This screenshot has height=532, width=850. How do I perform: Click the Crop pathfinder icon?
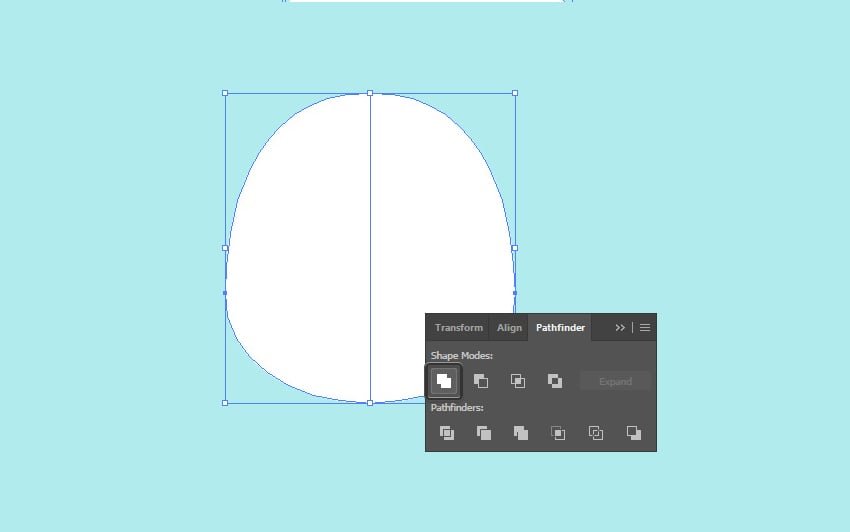(558, 433)
